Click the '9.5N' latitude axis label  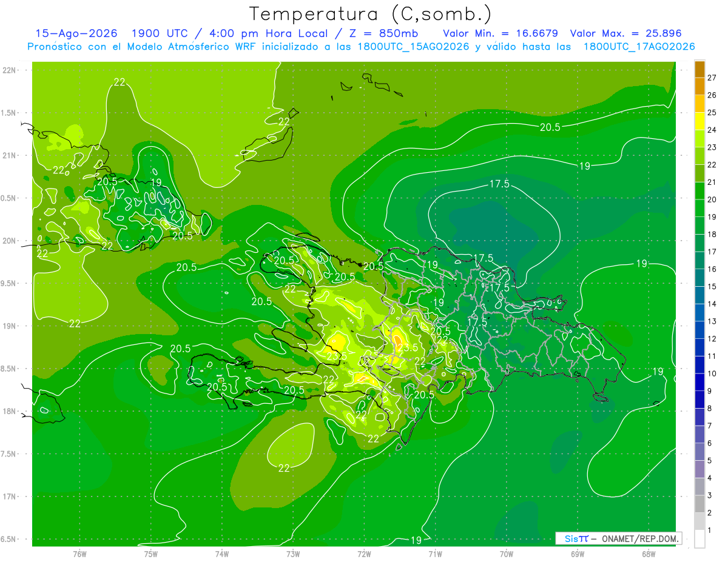pyautogui.click(x=8, y=283)
